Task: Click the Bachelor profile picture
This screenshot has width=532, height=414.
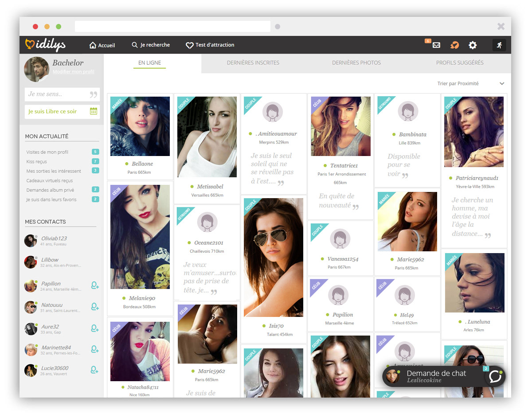Action: (x=36, y=69)
